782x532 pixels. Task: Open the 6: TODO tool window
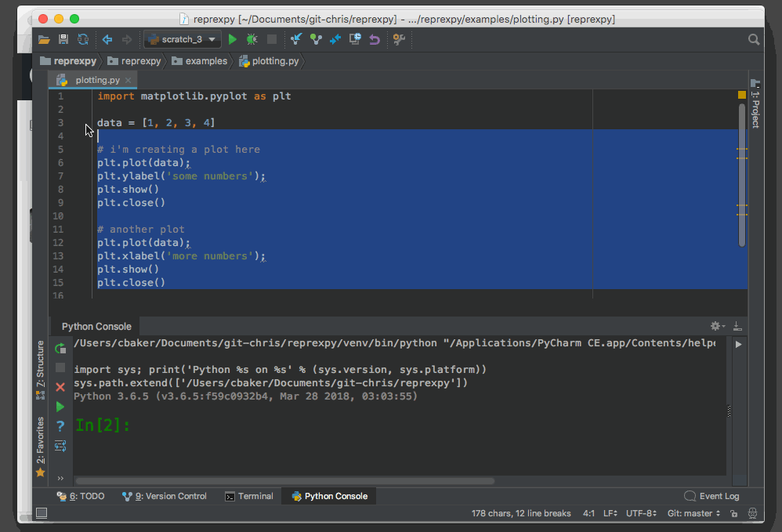(80, 496)
